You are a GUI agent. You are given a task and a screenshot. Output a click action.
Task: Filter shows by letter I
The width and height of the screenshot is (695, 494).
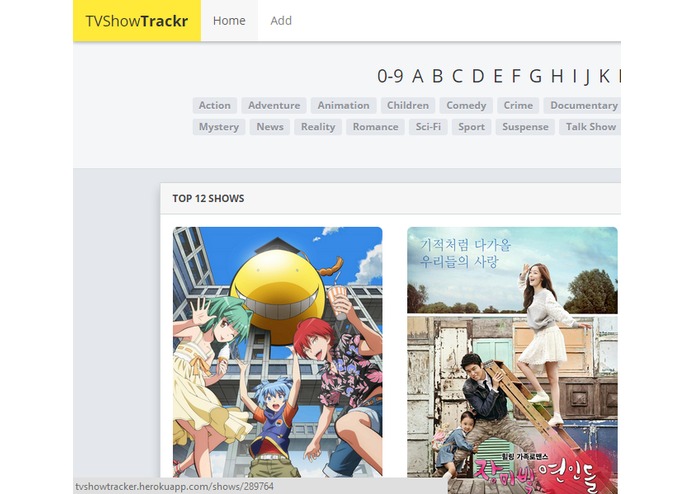[575, 76]
